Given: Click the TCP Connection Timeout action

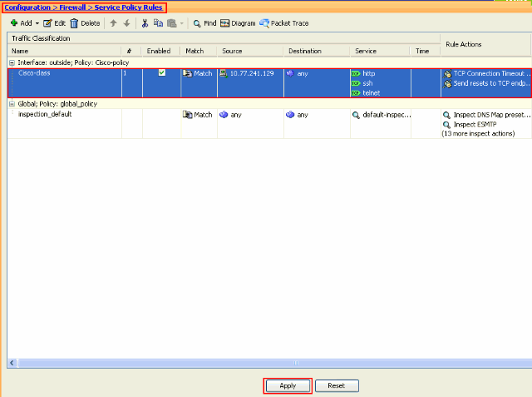Looking at the screenshot, I should pos(491,73).
